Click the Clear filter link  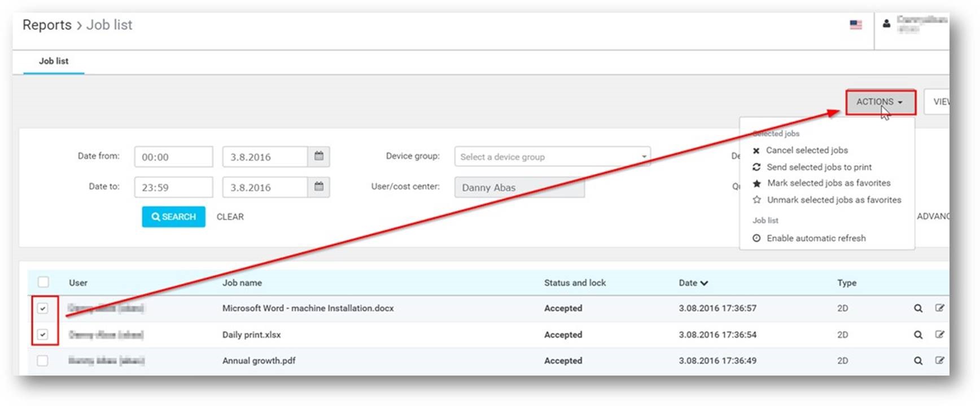click(230, 217)
